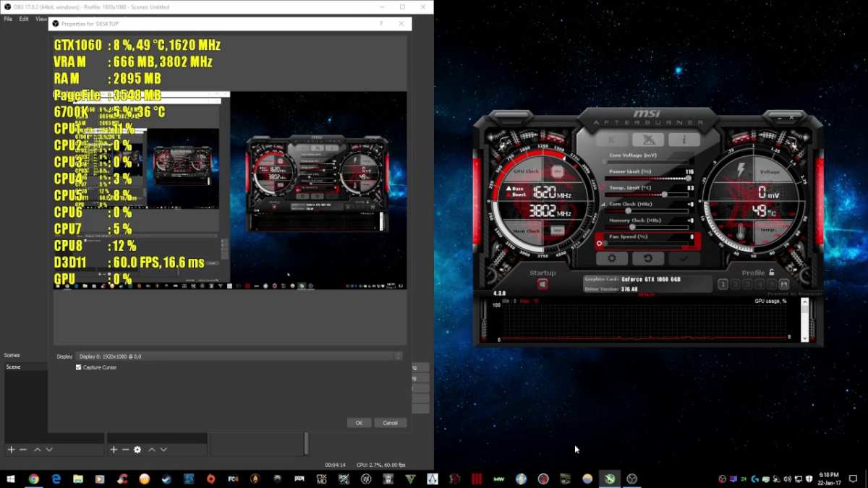Open Afterburner settings gear button
Screen dimensions: 868x488
click(x=612, y=258)
